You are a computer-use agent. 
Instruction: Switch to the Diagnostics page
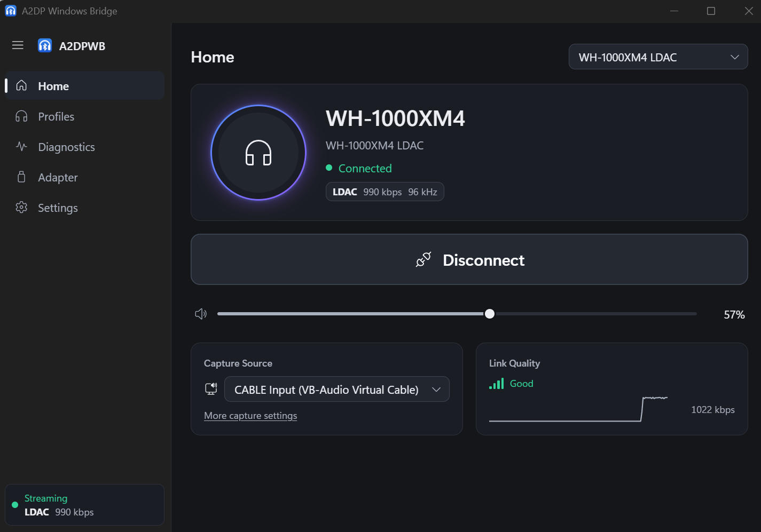pos(84,147)
